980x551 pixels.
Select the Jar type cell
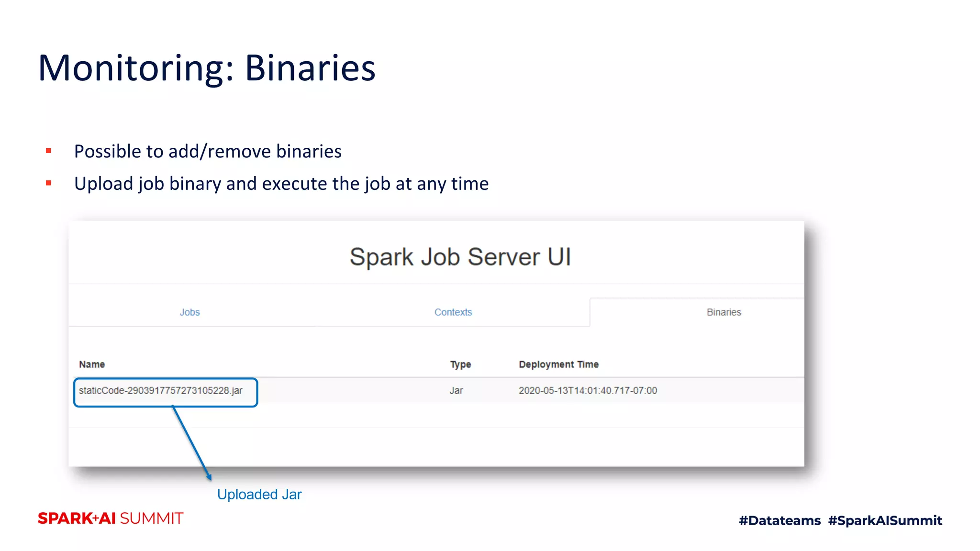(456, 390)
